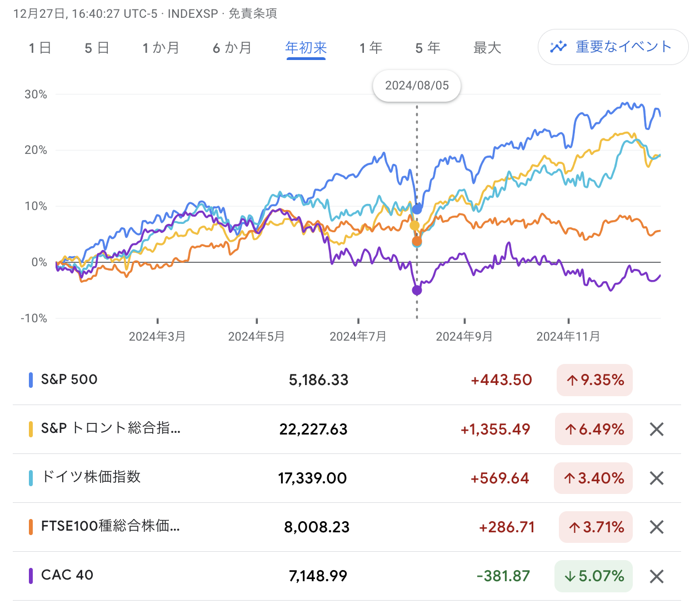
Task: Click the 0% y-axis label
Action: [x=39, y=262]
